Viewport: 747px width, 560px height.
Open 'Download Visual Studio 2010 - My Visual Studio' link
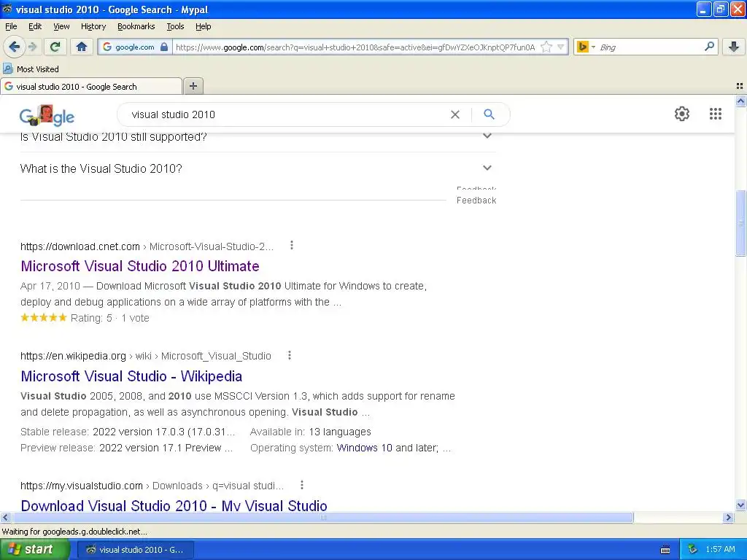(x=174, y=505)
